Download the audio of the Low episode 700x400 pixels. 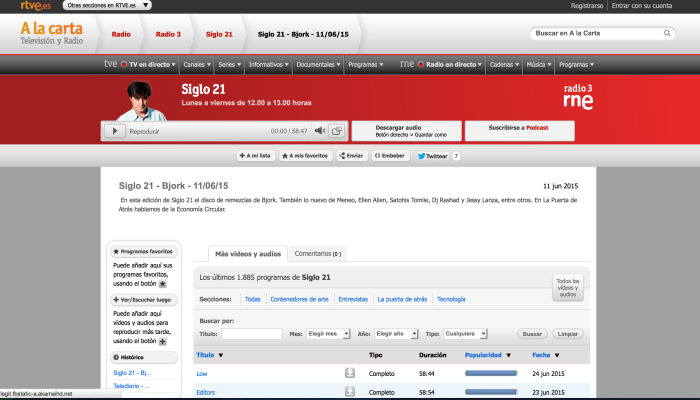[x=350, y=373]
